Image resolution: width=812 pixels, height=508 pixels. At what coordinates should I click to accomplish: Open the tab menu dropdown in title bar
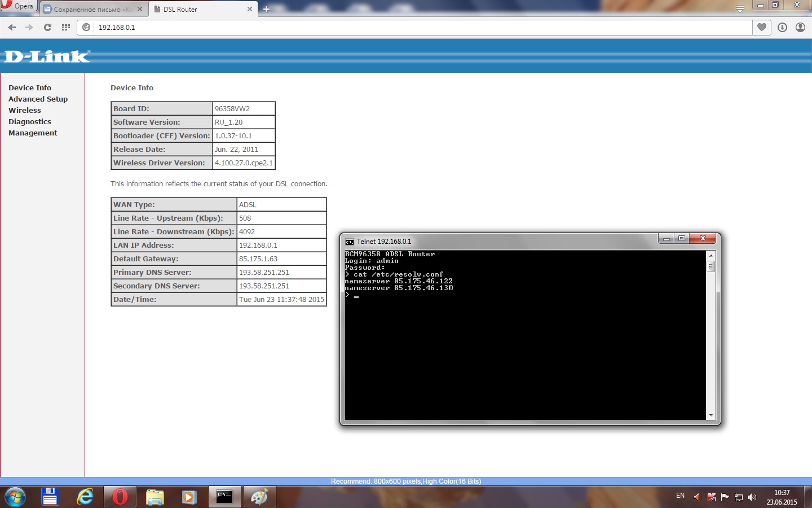click(740, 8)
